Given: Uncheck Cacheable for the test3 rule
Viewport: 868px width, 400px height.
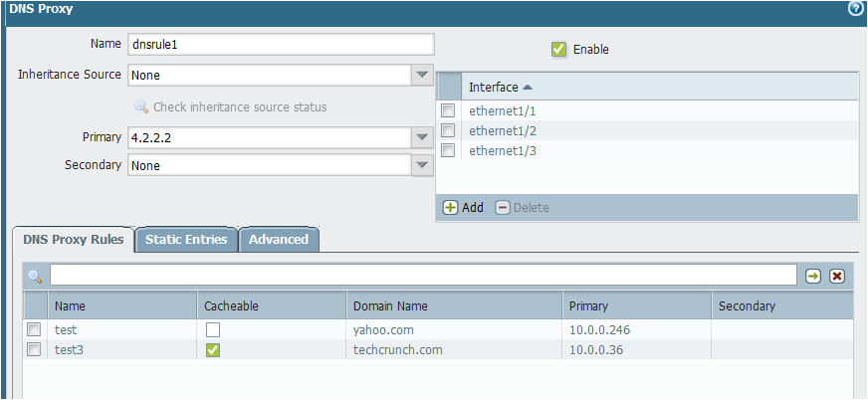Looking at the screenshot, I should pyautogui.click(x=213, y=349).
